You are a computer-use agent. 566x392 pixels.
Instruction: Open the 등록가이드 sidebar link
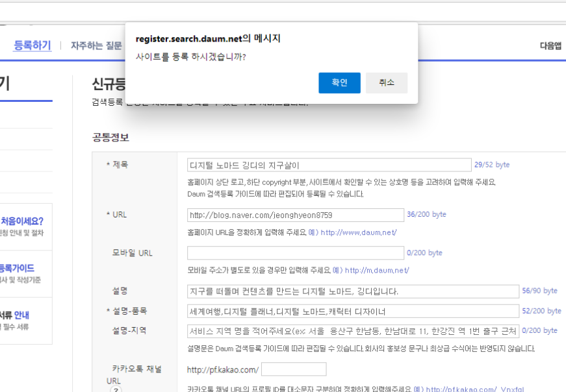tap(17, 268)
